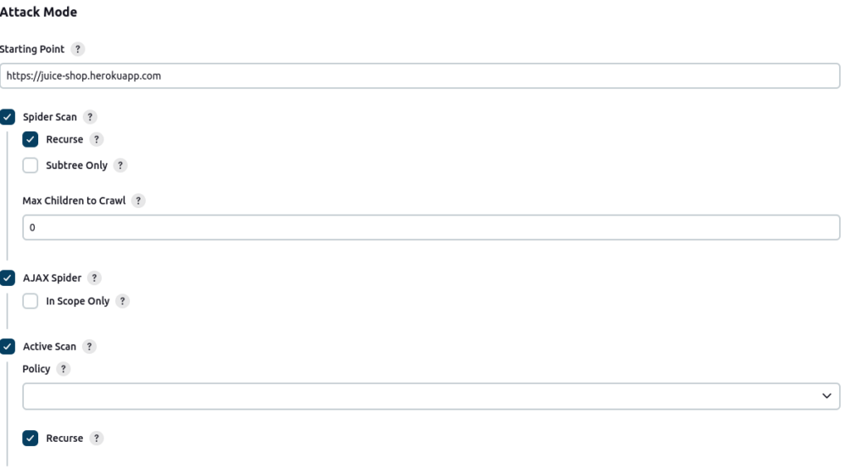
Task: Open help for In Scope Only
Action: point(122,301)
